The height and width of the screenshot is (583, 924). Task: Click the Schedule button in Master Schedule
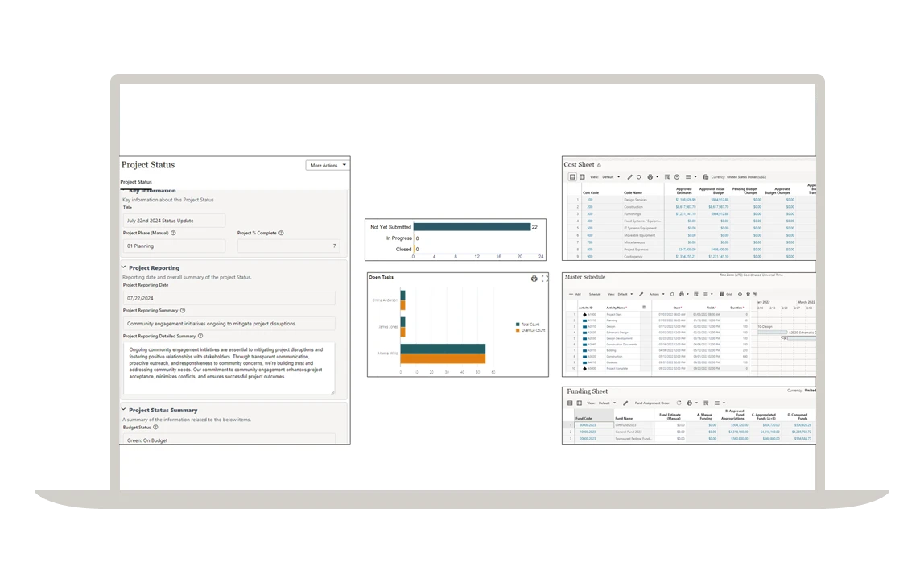pos(596,294)
